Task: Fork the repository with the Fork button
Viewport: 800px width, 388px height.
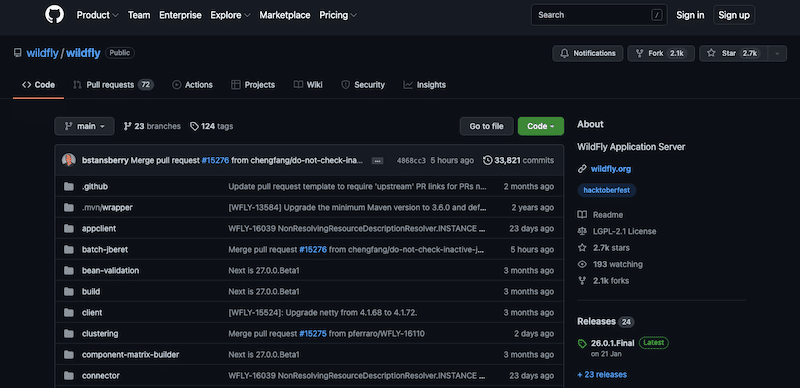Action: [661, 53]
